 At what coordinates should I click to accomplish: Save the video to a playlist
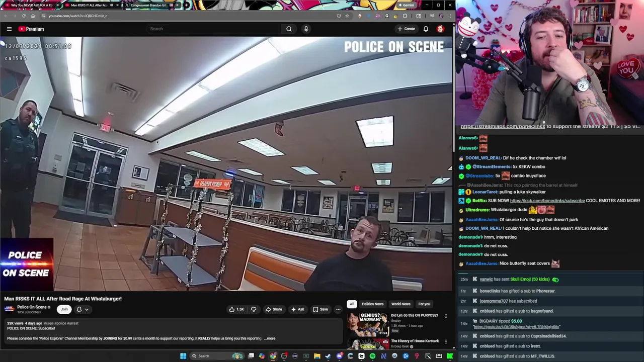point(320,309)
